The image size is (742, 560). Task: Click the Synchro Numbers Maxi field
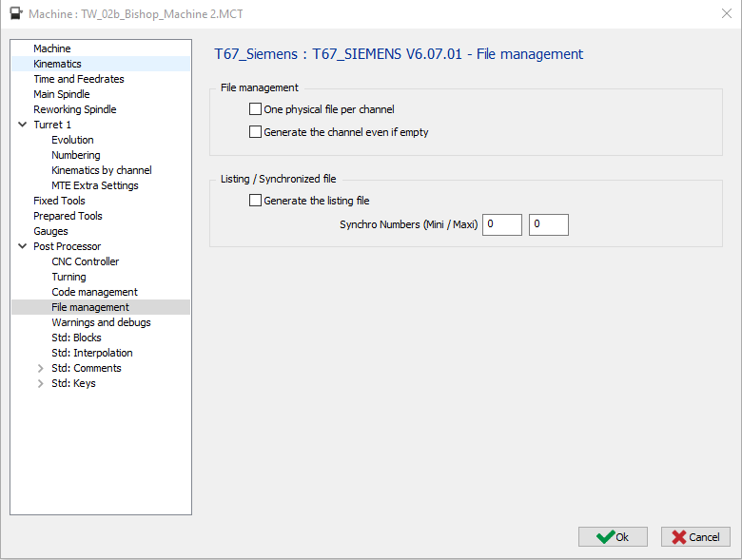point(548,224)
